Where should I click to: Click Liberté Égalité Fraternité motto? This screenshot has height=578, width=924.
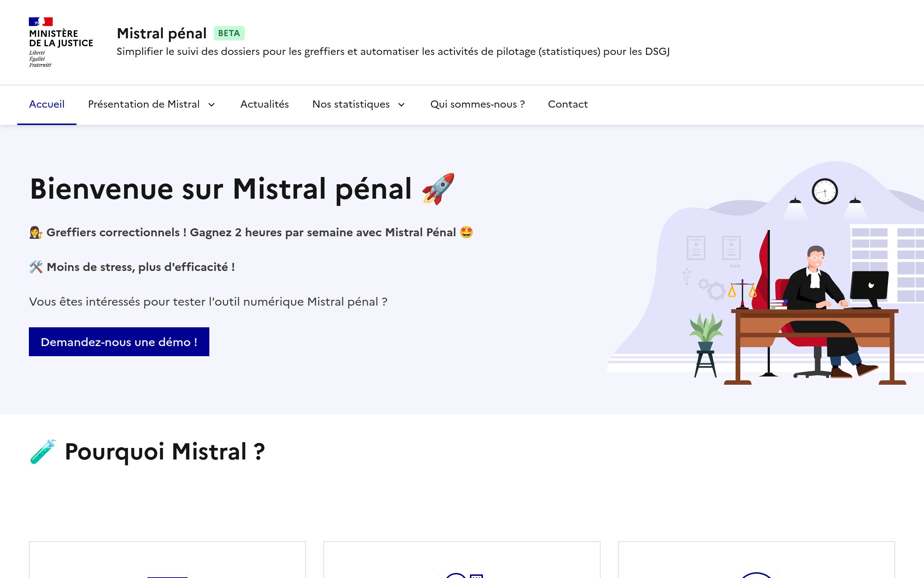point(40,59)
